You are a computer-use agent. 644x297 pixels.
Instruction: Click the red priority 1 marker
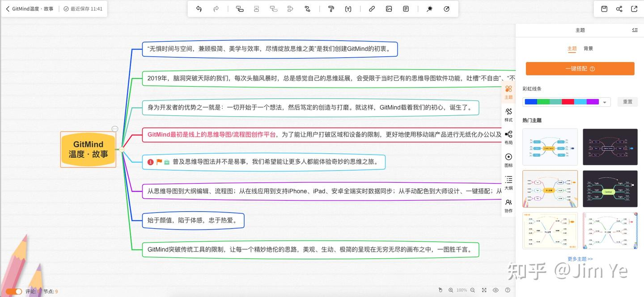pos(151,162)
